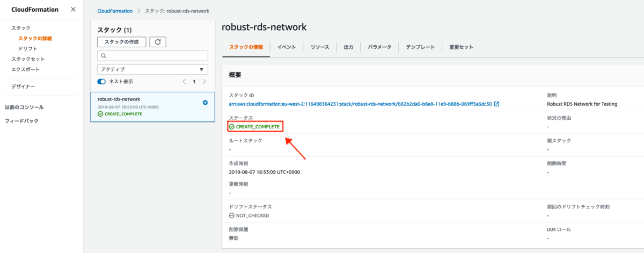Click the 概要 section header
This screenshot has height=253, width=644.
pos(235,75)
